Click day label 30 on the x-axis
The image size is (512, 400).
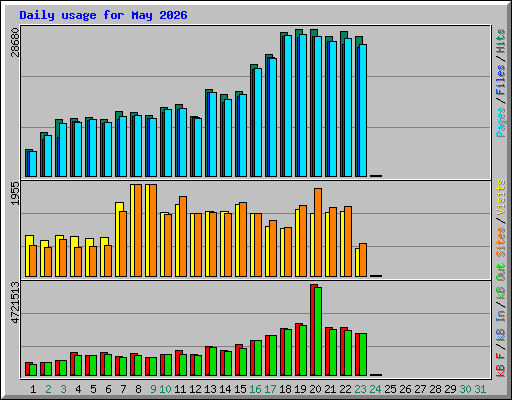[x=465, y=389]
